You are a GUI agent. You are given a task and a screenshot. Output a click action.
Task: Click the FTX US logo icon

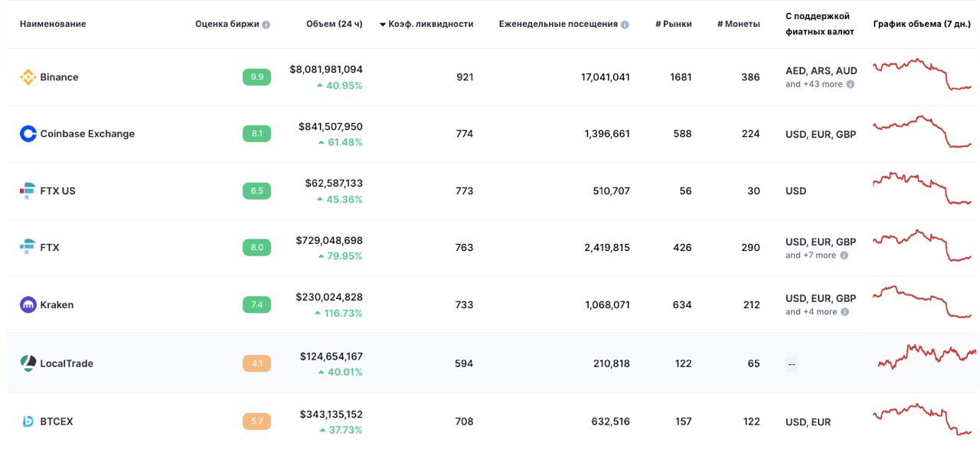click(x=28, y=190)
